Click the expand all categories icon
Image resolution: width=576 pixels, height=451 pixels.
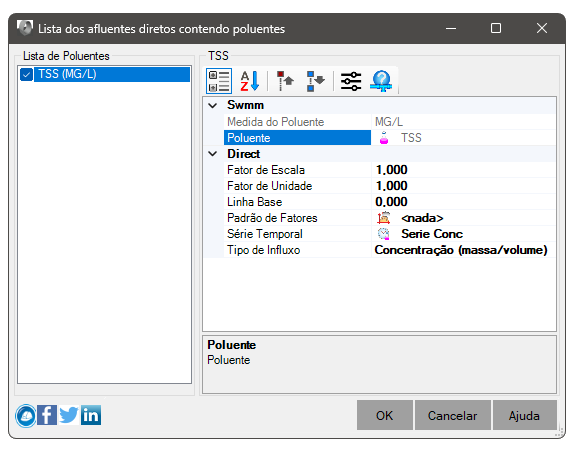[x=285, y=81]
